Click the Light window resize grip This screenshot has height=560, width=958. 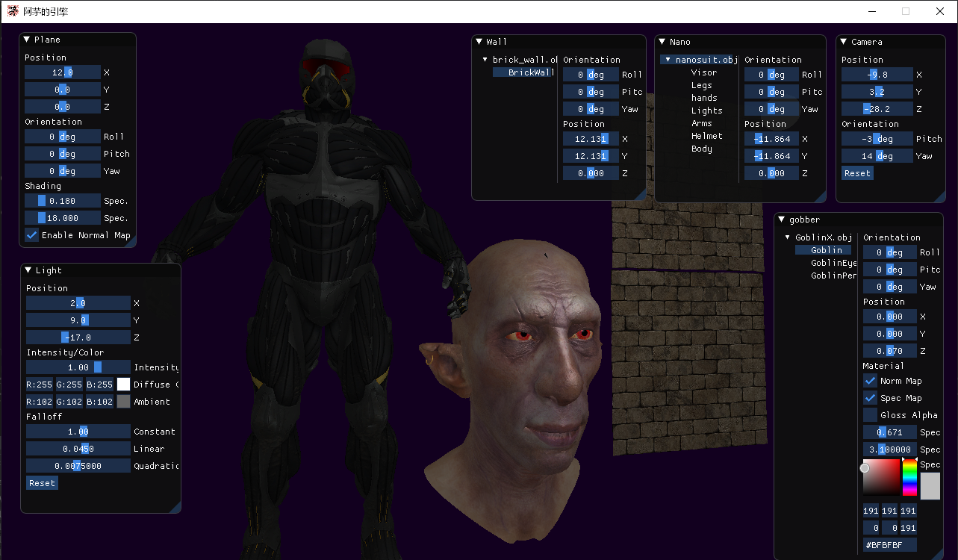(175, 508)
